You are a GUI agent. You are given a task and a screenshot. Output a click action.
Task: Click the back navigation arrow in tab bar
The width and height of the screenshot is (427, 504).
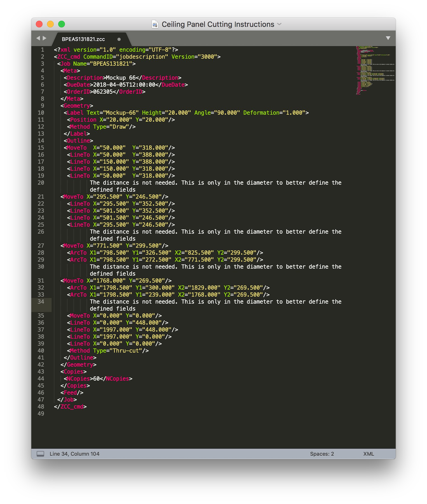pos(38,38)
